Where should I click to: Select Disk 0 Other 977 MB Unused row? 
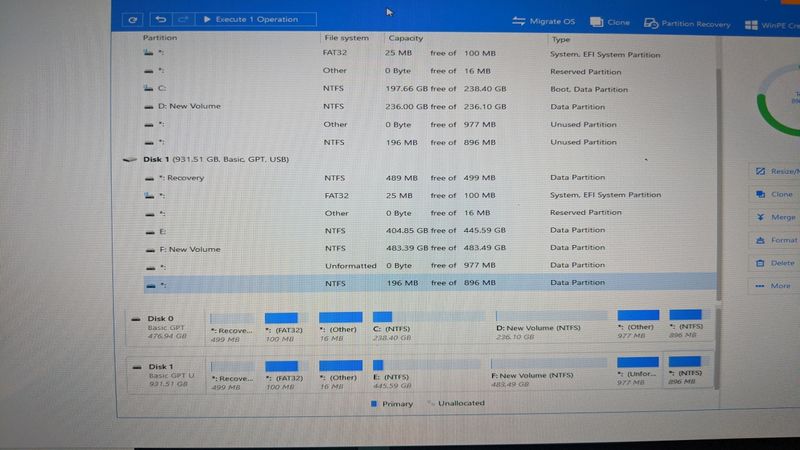429,124
